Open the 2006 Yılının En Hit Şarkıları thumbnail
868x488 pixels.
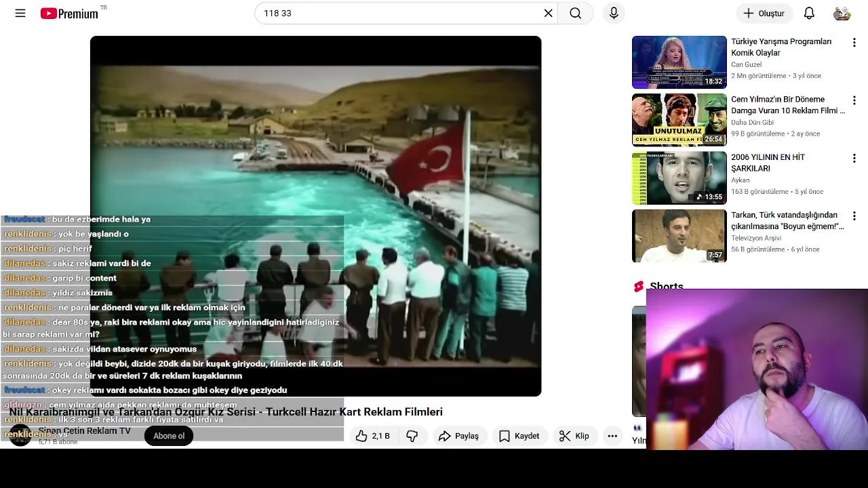[x=679, y=178]
